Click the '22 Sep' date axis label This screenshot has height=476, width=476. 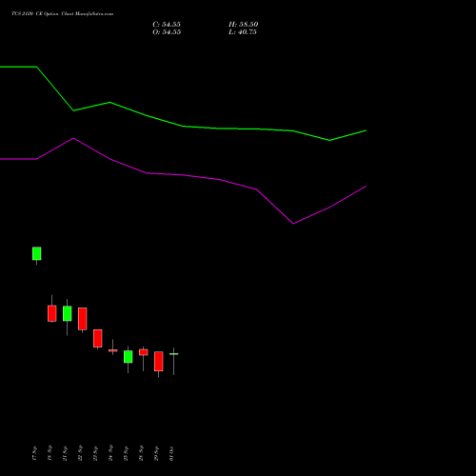click(x=80, y=453)
